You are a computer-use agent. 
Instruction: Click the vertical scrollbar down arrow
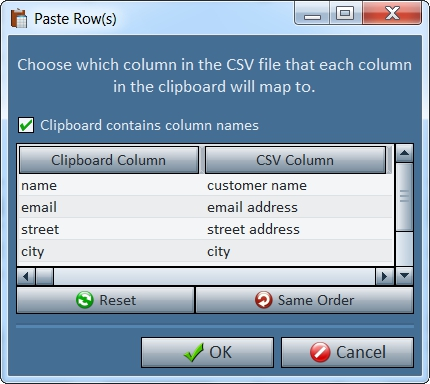point(404,275)
